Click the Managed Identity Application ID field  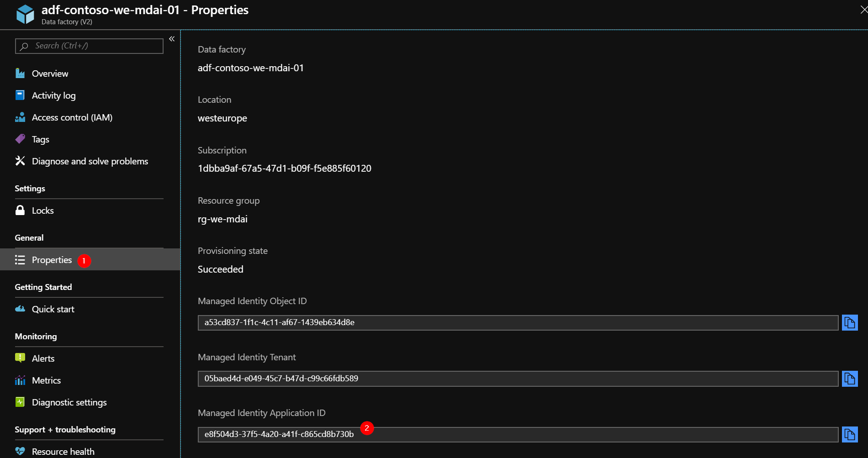point(518,434)
